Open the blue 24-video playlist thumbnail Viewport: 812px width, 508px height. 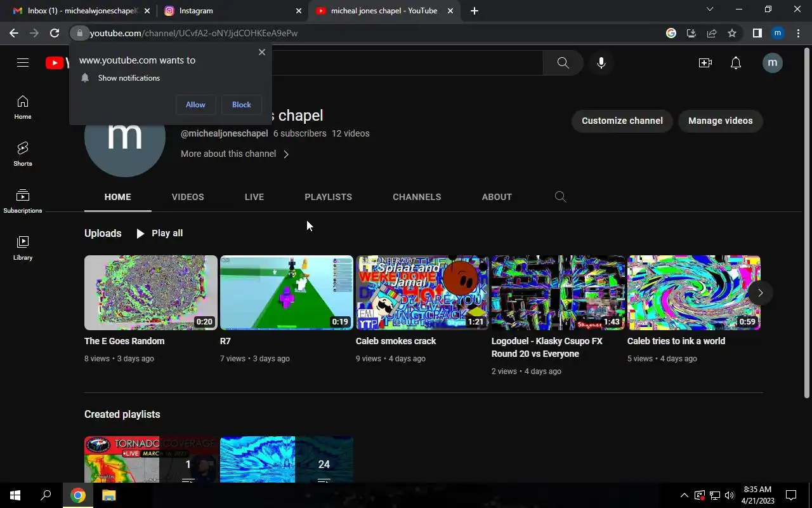(x=287, y=459)
